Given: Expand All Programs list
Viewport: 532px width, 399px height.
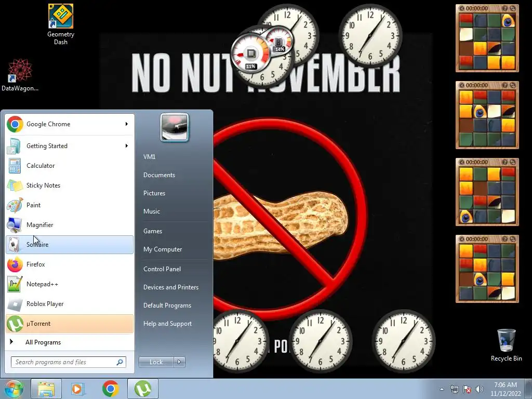Looking at the screenshot, I should coord(70,342).
